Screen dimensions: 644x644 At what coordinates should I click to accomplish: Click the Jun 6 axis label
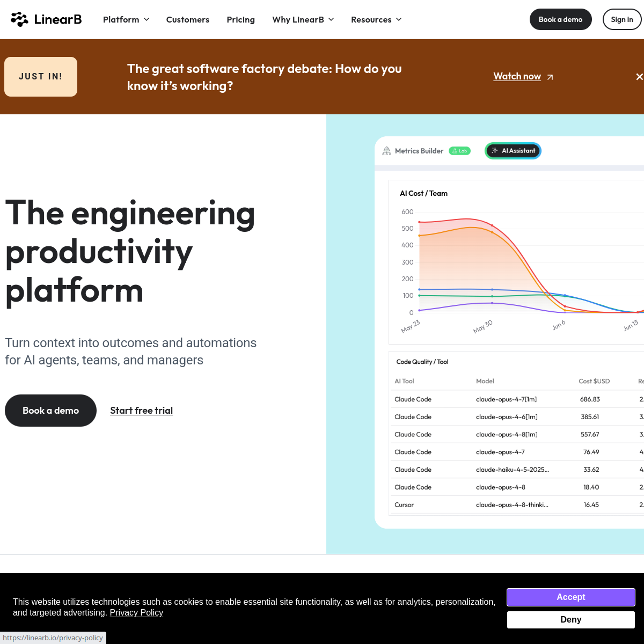(559, 325)
